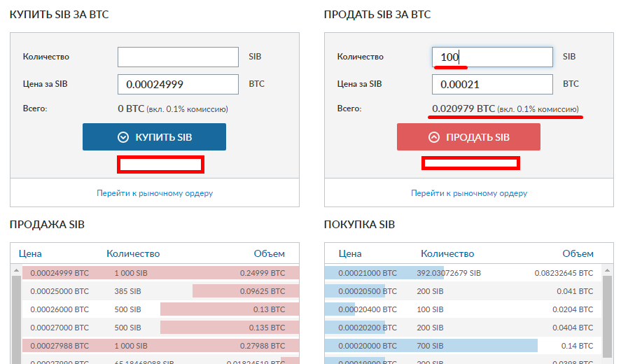Focus the empty buy quantity field
Viewport: 621px width, 364px height.
click(x=178, y=57)
